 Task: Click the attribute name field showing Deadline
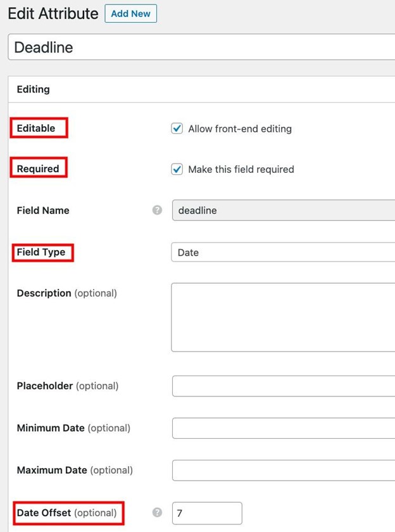(x=190, y=47)
